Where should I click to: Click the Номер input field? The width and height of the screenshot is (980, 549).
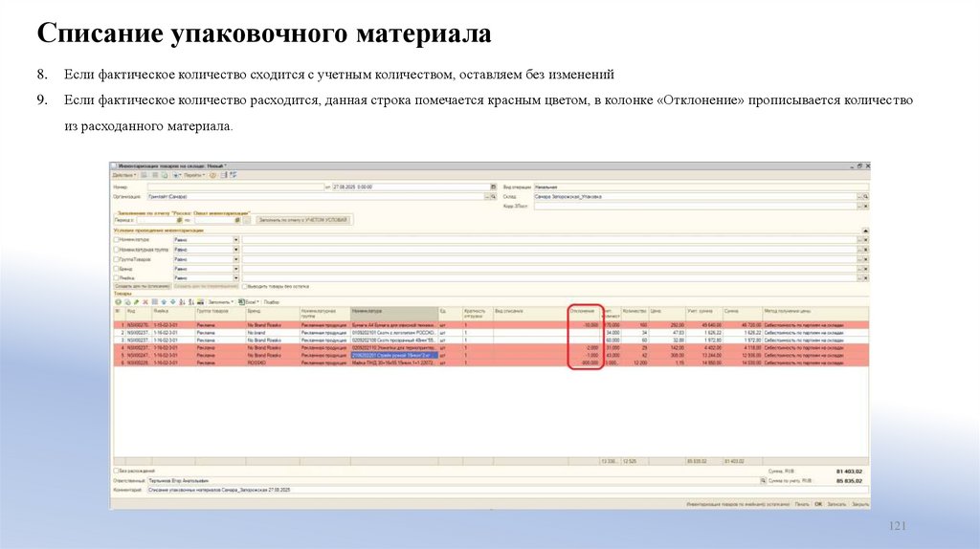pos(235,187)
